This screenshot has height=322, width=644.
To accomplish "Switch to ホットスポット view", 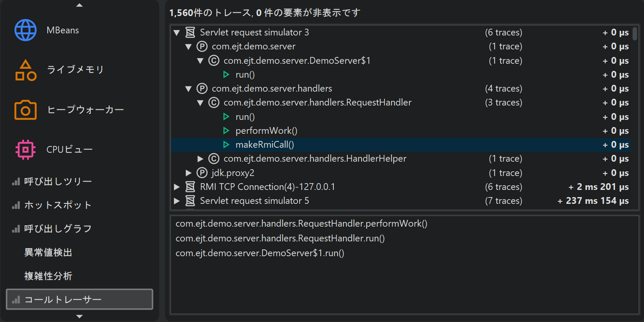I will click(58, 205).
